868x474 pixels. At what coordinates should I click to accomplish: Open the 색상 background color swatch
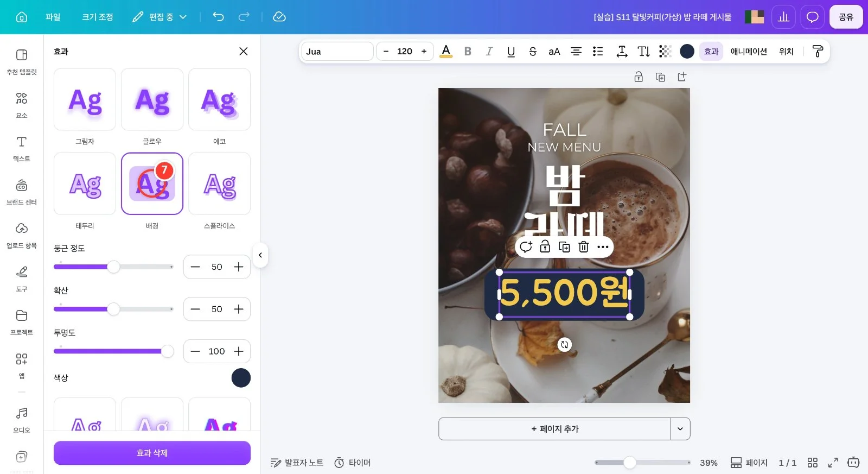241,378
